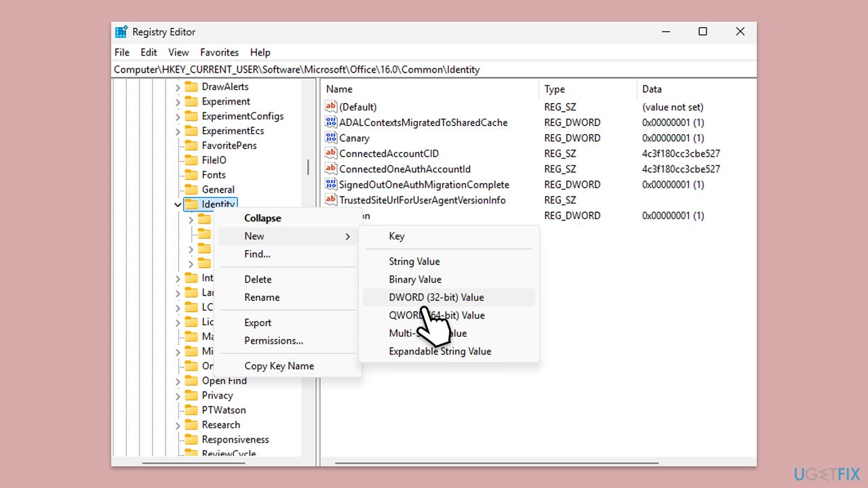Choose Find... in the context menu
The image size is (868, 488).
point(288,253)
